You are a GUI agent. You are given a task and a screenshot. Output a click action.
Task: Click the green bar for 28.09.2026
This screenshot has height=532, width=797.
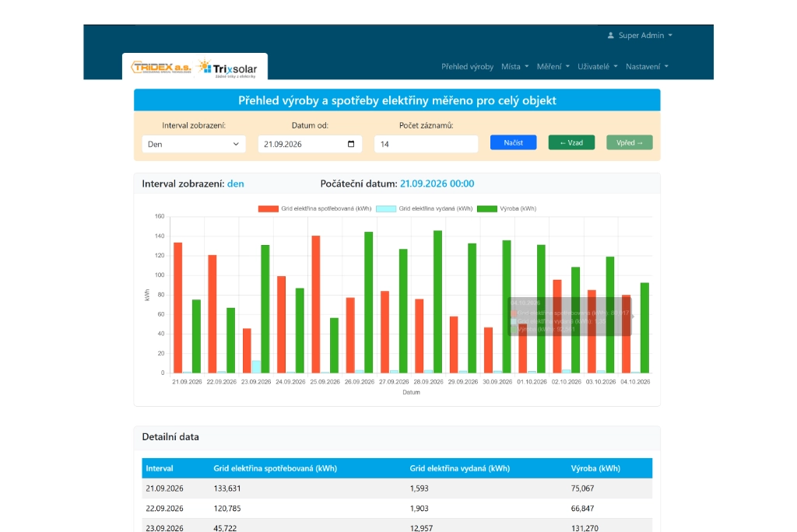coord(437,302)
